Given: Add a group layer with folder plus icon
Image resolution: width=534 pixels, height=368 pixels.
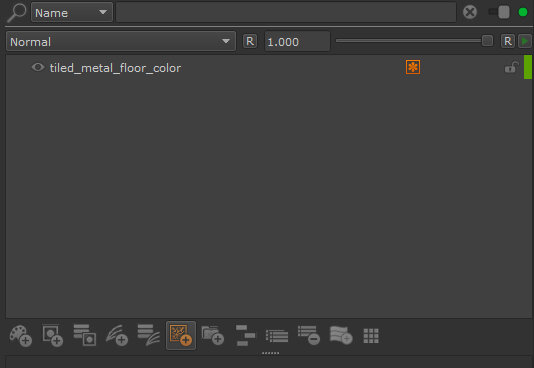Looking at the screenshot, I should tap(213, 335).
